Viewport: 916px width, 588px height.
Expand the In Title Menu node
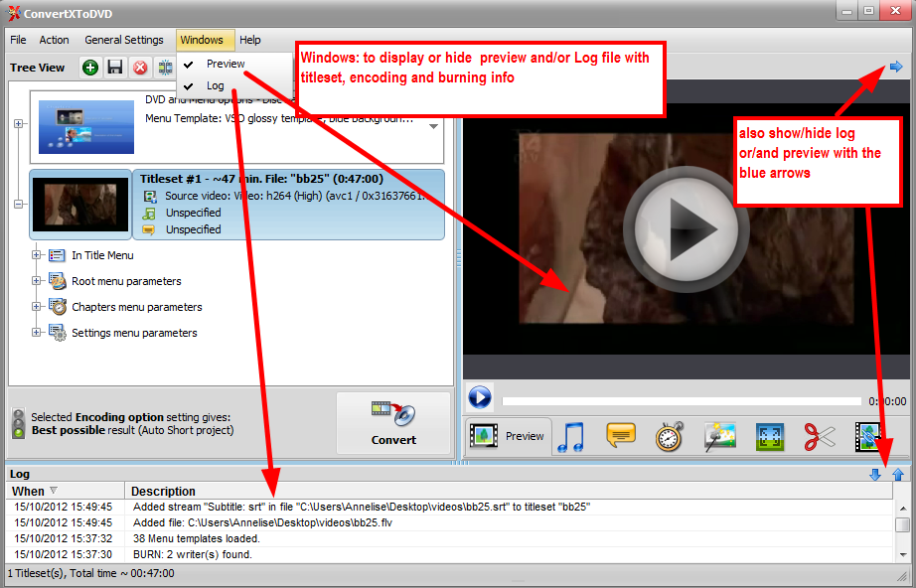click(36, 255)
